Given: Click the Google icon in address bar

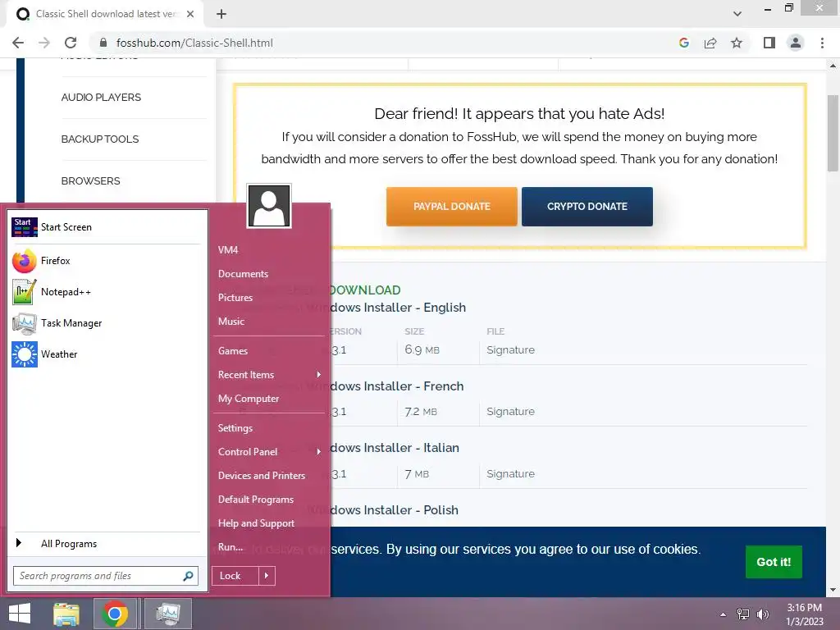Looking at the screenshot, I should point(683,43).
